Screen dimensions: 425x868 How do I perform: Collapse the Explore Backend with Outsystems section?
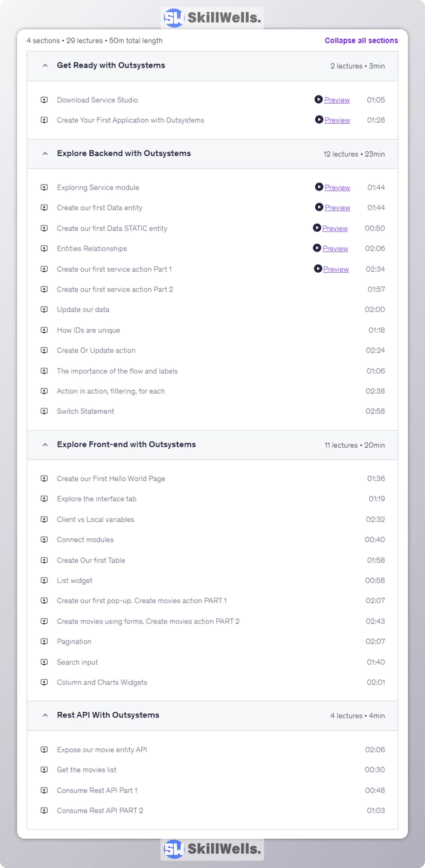point(45,153)
